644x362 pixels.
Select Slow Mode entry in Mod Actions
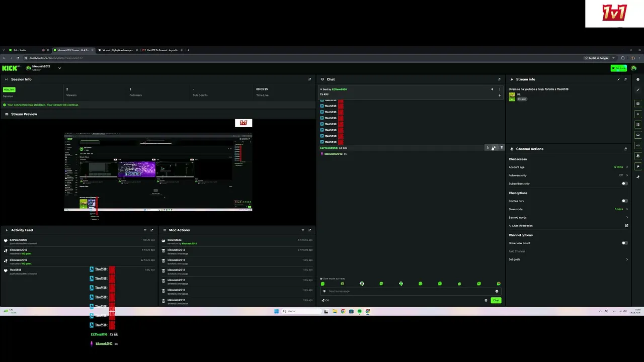tap(237, 241)
